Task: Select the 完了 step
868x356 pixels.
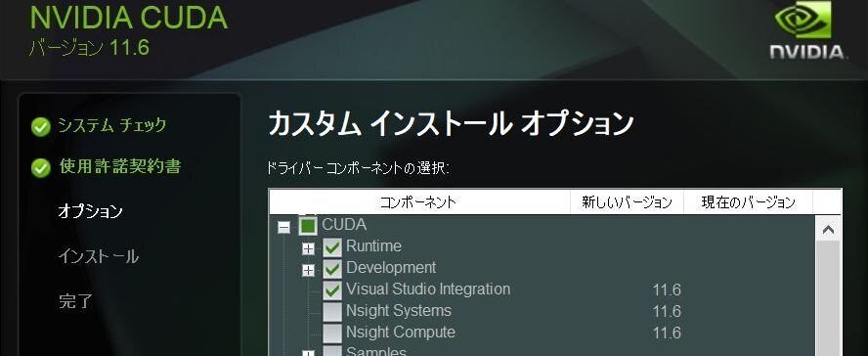Action: click(74, 302)
